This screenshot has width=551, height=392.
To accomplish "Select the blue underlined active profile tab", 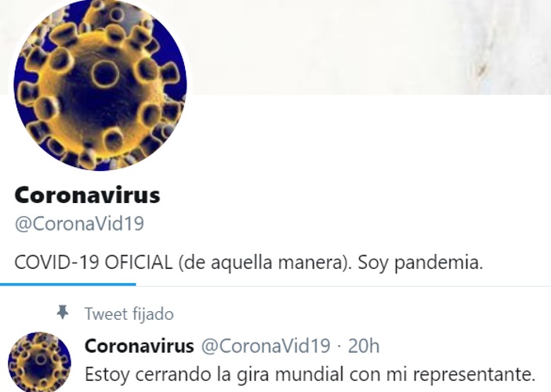I will coord(68,284).
